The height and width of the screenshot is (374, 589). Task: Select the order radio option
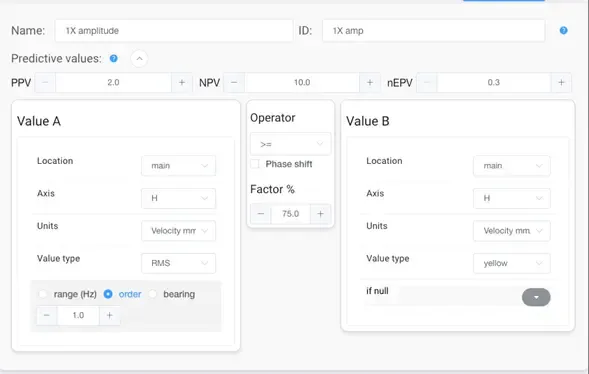[x=108, y=294]
